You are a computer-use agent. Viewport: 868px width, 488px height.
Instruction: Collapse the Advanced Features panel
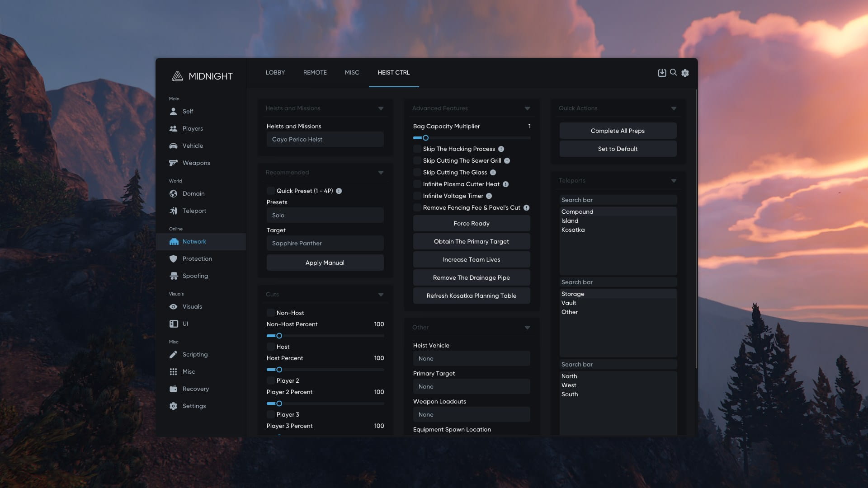[527, 108]
